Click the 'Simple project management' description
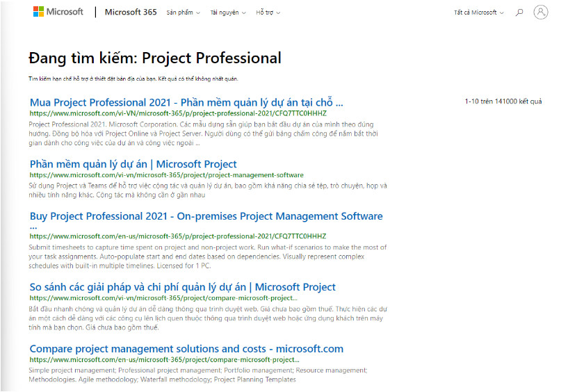Screen dimensions: 577x392 point(198,375)
